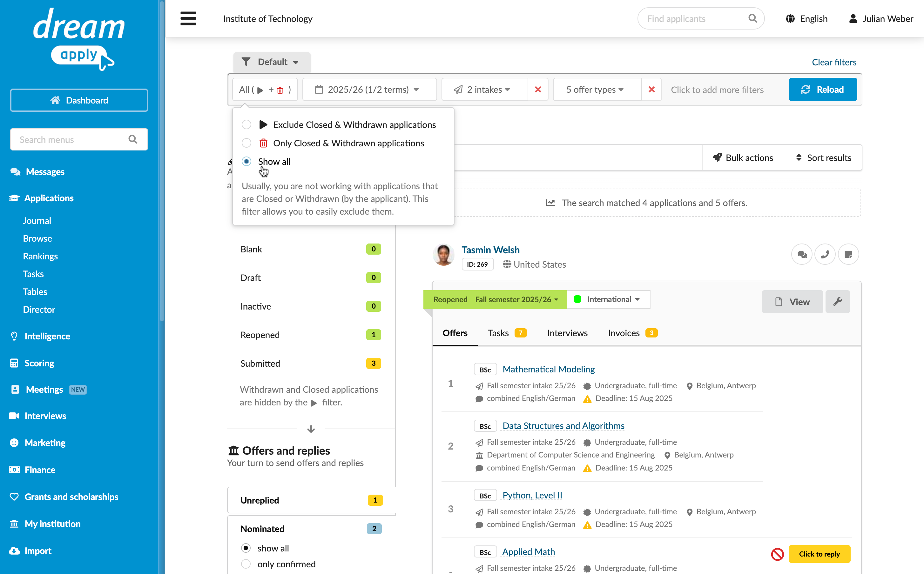Remove the 5 offer types filter with red X
The image size is (924, 574).
click(x=651, y=90)
